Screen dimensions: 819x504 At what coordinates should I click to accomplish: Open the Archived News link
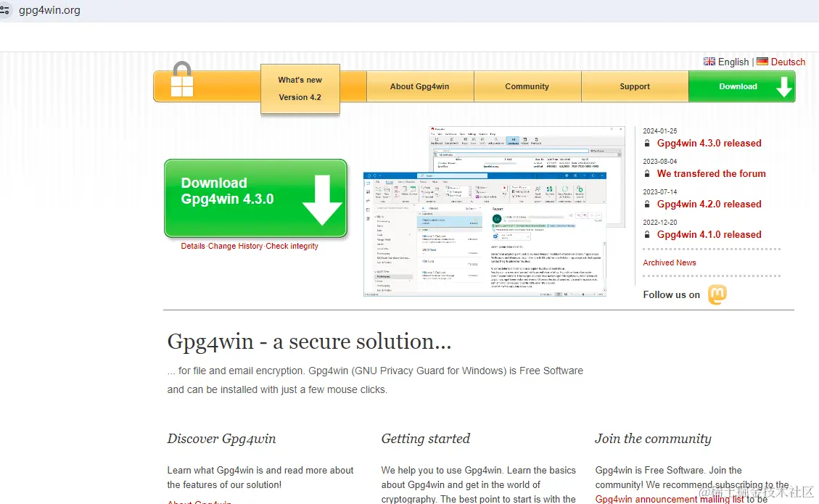[x=669, y=263]
